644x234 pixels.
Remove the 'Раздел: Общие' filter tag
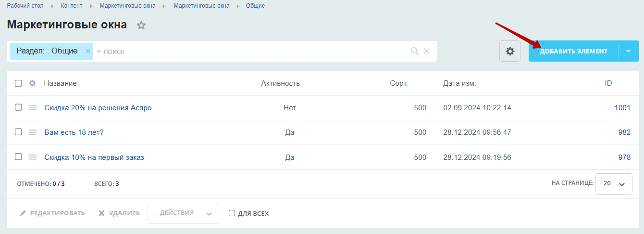tap(88, 51)
